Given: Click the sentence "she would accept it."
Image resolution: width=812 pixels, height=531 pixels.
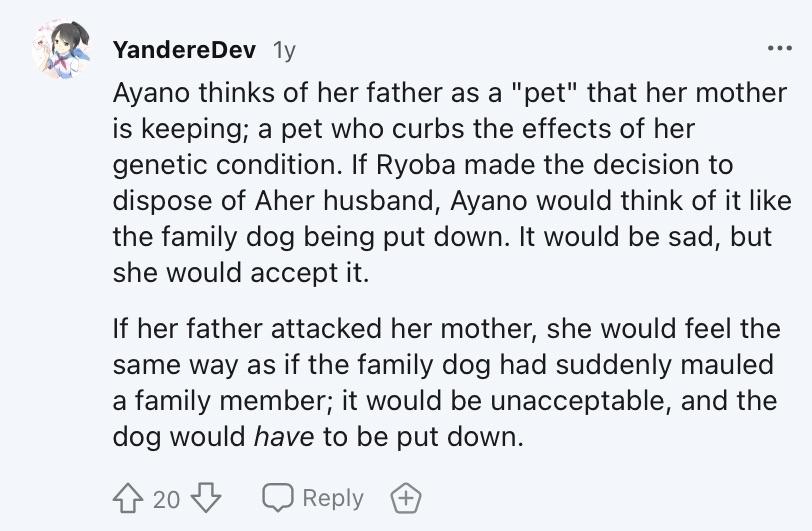Looking at the screenshot, I should click(241, 273).
